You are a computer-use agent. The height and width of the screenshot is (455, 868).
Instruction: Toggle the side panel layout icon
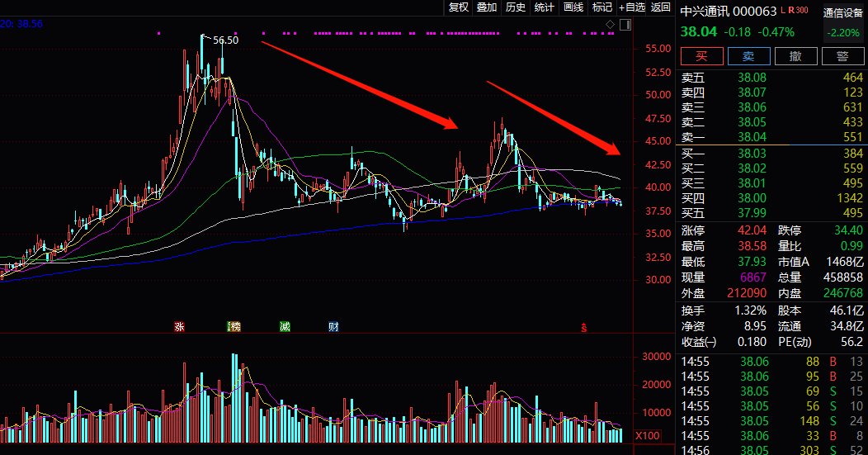coord(625,25)
